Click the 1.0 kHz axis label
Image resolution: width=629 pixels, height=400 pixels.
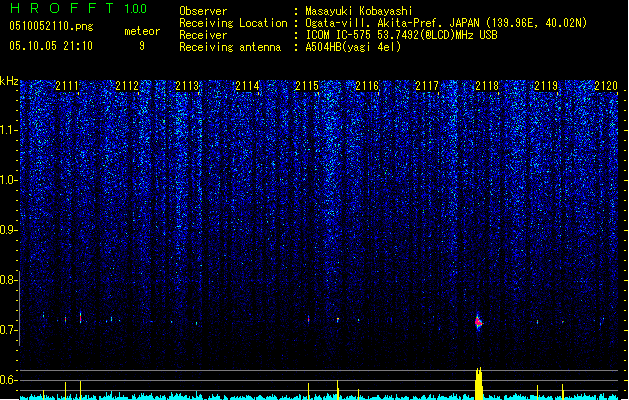pyautogui.click(x=8, y=180)
